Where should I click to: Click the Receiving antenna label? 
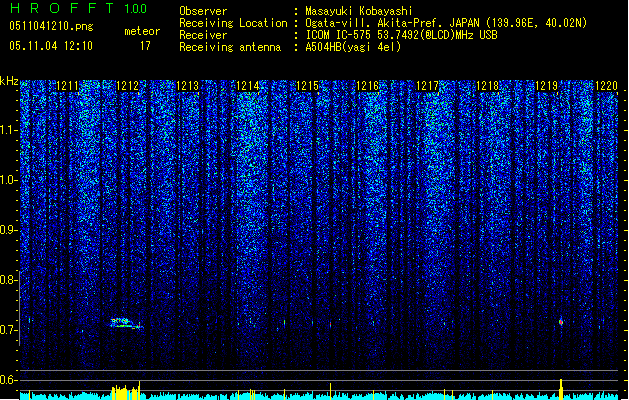pos(230,47)
